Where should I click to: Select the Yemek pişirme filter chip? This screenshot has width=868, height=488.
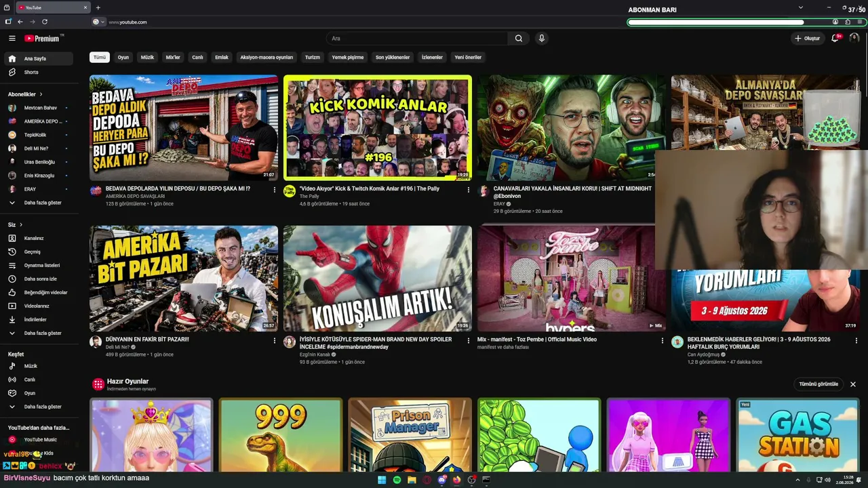348,58
